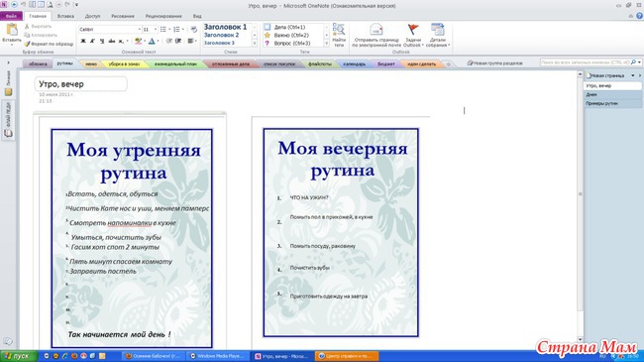
Task: Expand the tags gallery more arrow
Action: pyautogui.click(x=327, y=44)
